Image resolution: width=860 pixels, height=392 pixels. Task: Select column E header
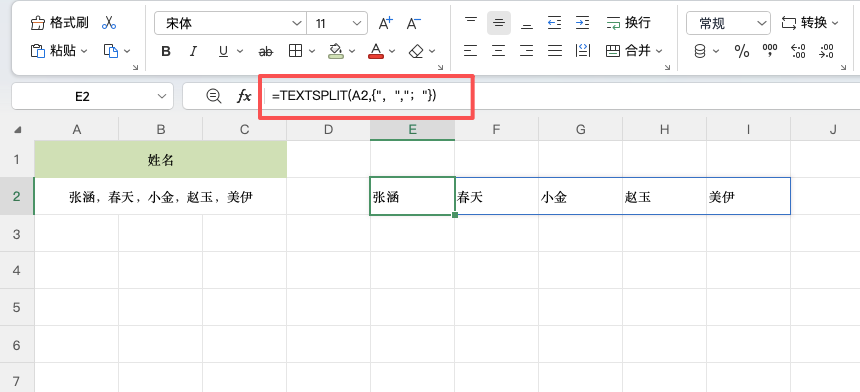tap(412, 130)
